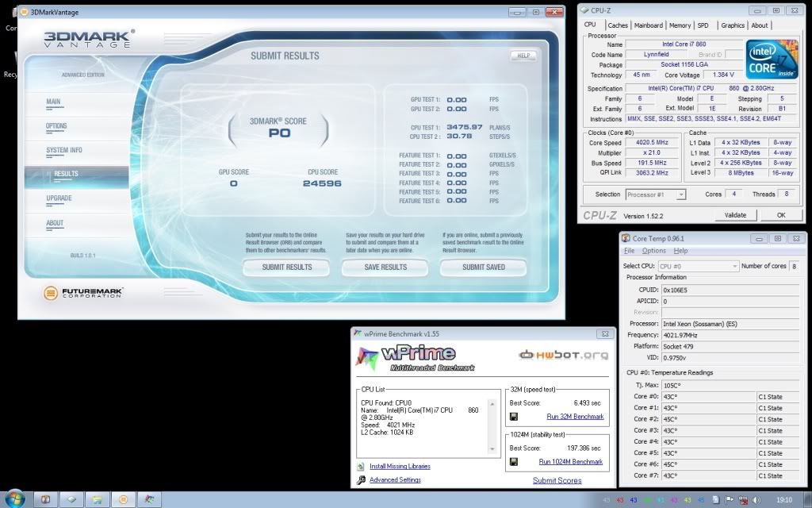This screenshot has height=508, width=812.
Task: Click the volume speaker icon in the system tray
Action: click(756, 500)
